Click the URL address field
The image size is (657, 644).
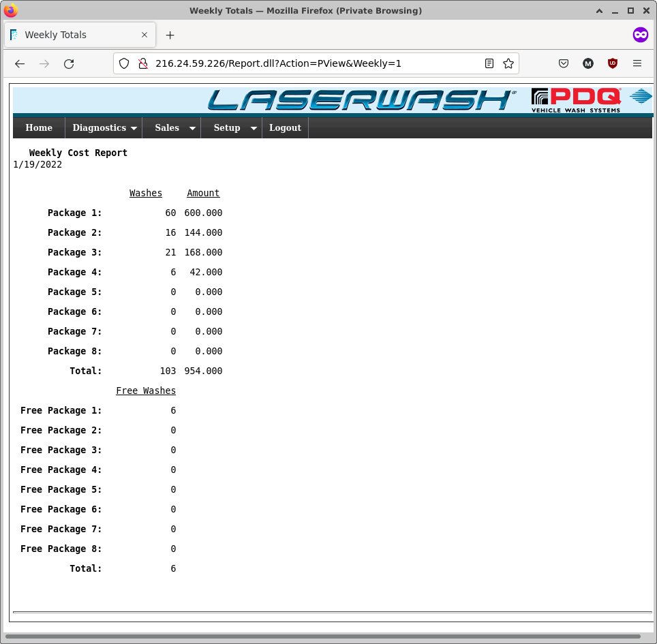click(x=316, y=63)
